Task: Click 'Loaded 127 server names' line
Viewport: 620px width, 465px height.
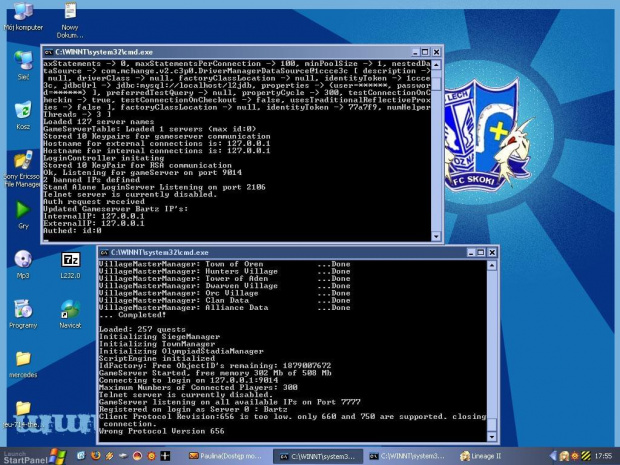Action: click(x=98, y=122)
